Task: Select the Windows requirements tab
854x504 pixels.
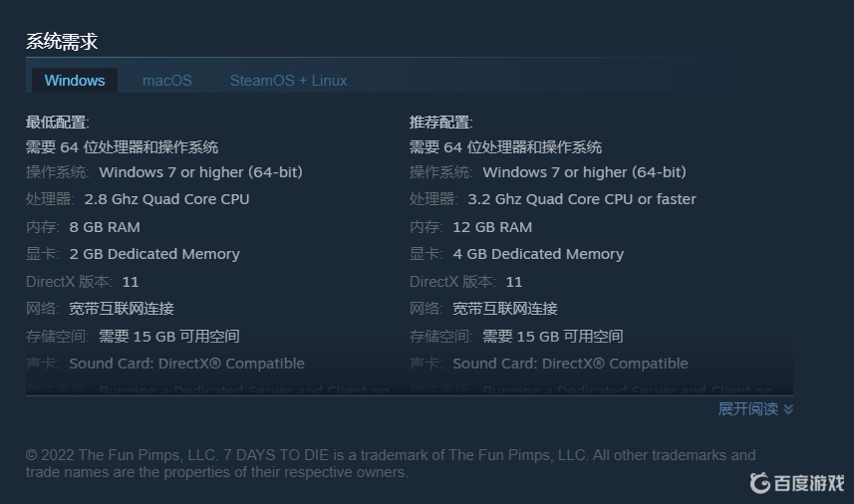Action: [75, 81]
